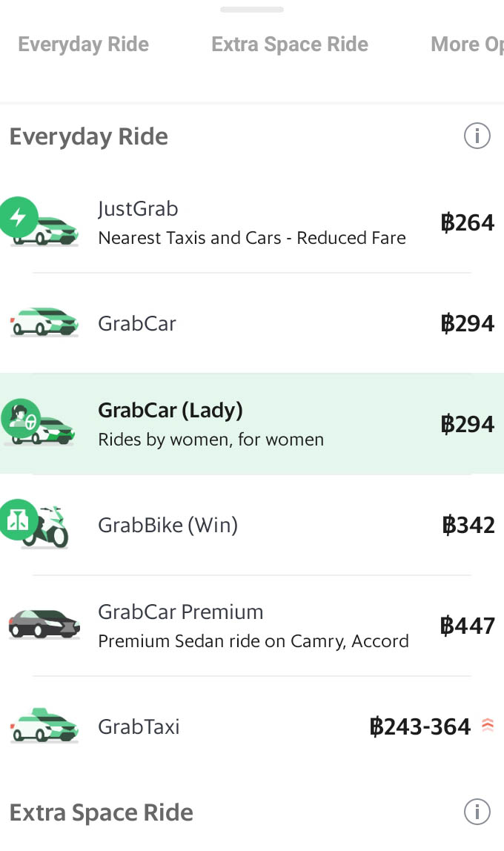The width and height of the screenshot is (504, 851).
Task: Open the Everyday Ride info icon
Action: pyautogui.click(x=477, y=136)
